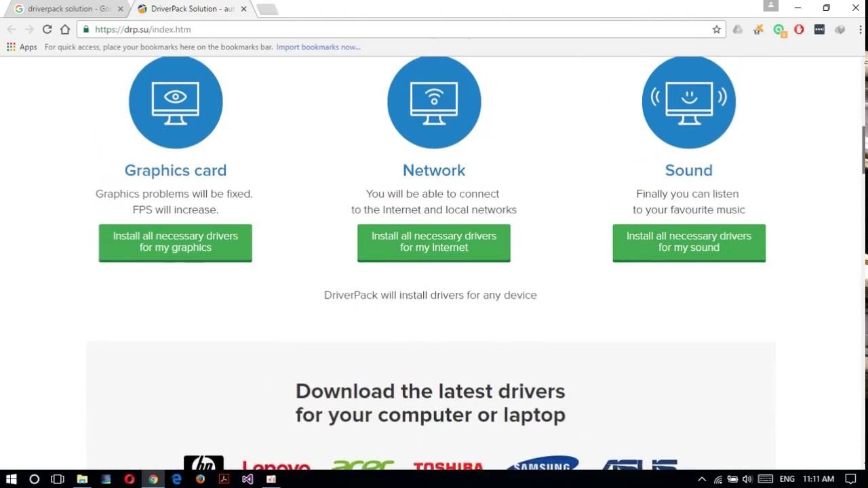Click the Sound smiley monitor icon

tap(689, 102)
